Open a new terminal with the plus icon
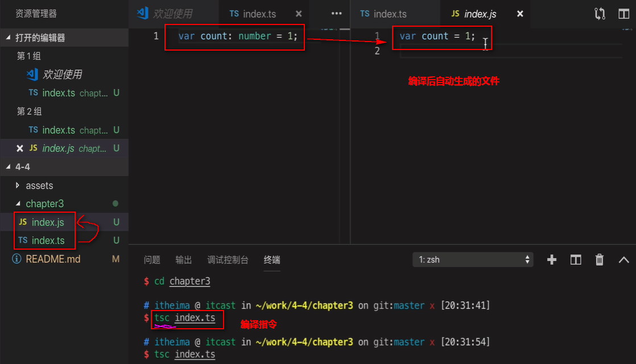636x364 pixels. pos(551,259)
